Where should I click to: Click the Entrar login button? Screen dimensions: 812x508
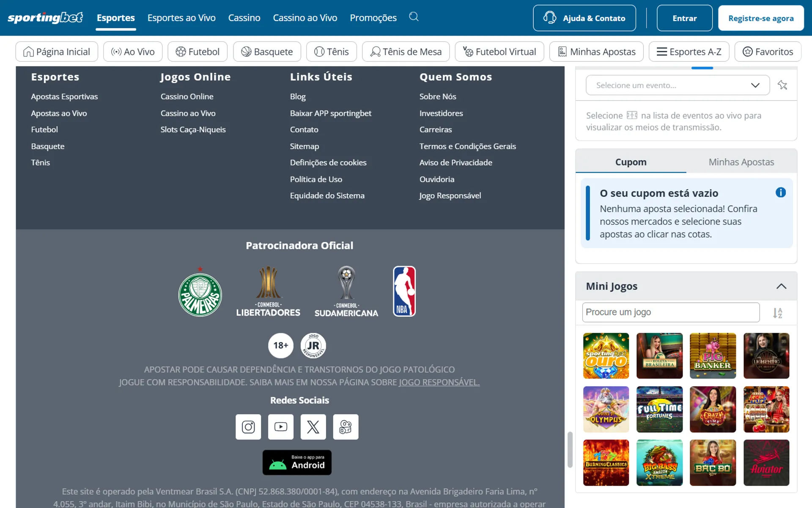684,18
